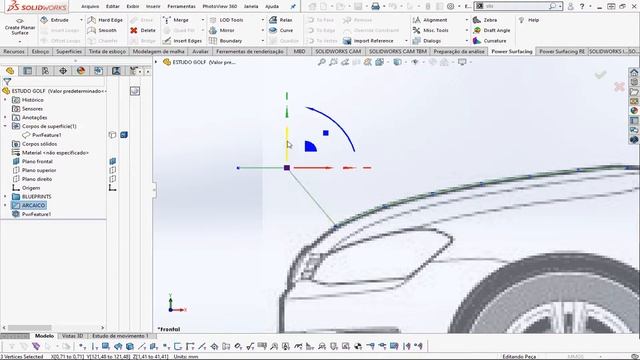This screenshot has width=640, height=360.
Task: Open Estudo de movimento 1 tab
Action: [120, 336]
